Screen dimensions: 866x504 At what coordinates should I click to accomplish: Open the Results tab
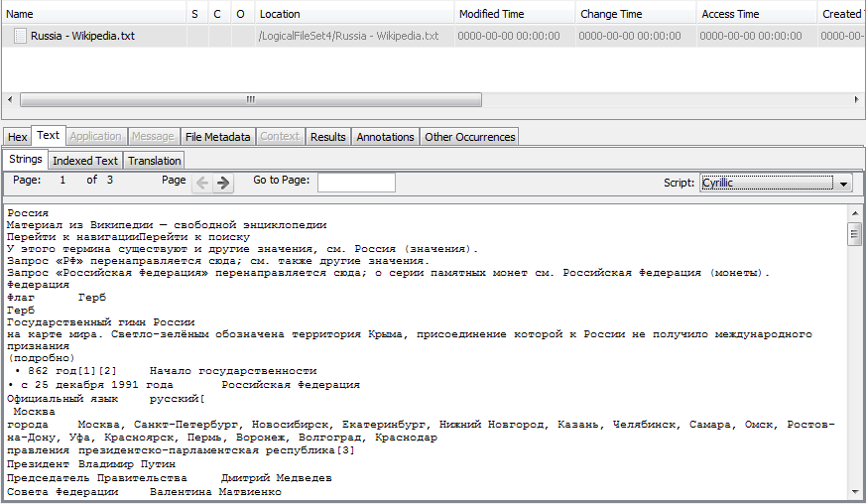click(x=327, y=137)
